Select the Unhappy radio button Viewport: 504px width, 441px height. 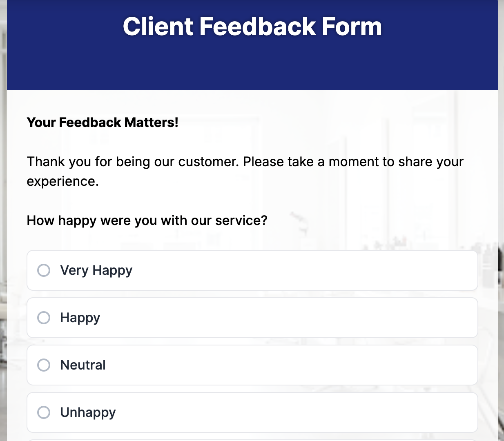click(x=44, y=412)
